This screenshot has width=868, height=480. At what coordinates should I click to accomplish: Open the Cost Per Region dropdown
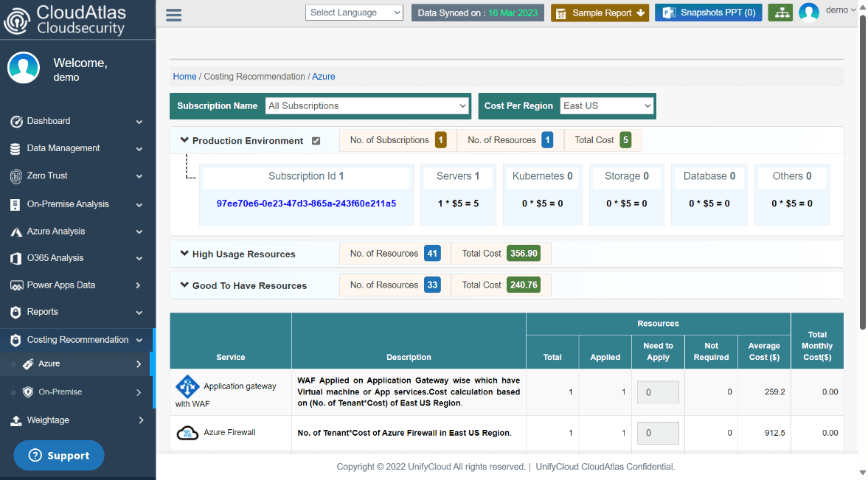(607, 105)
